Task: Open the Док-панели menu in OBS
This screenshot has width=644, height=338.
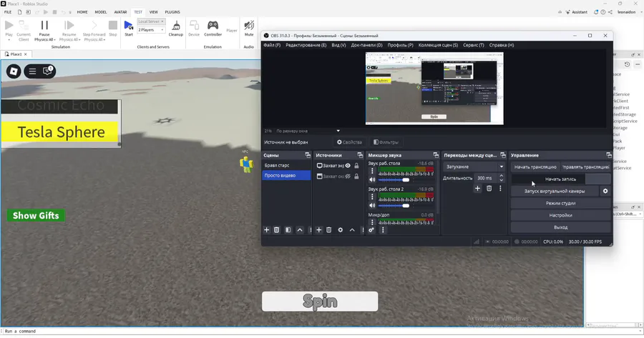Action: point(366,45)
